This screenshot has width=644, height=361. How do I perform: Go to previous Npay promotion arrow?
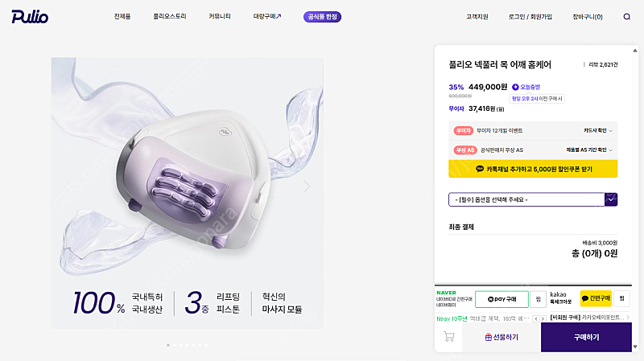pos(536,318)
